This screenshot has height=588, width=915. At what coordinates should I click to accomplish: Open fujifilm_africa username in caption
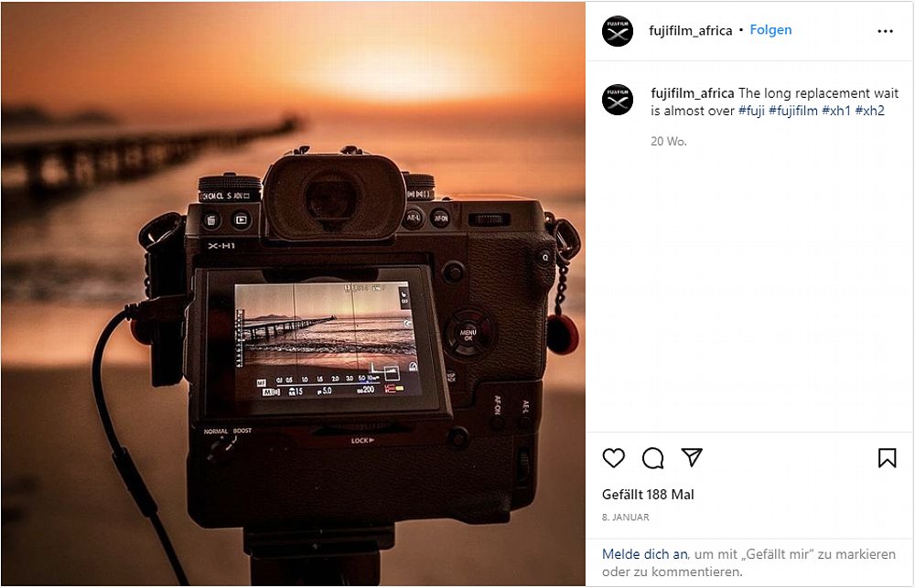coord(693,93)
